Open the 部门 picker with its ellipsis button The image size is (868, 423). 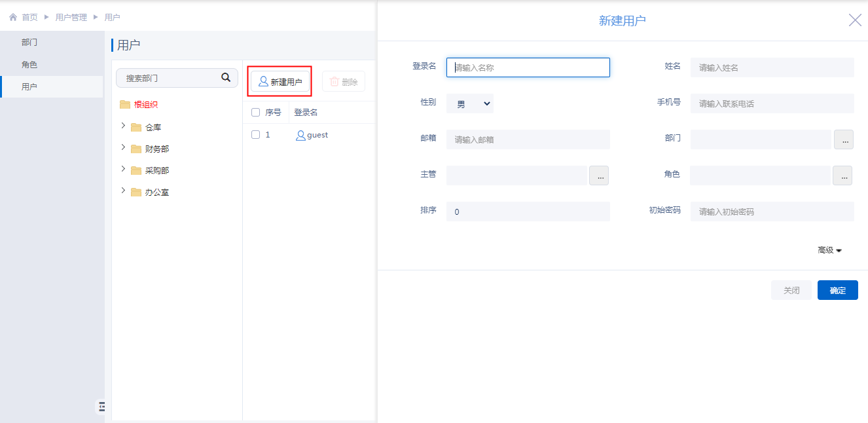point(843,139)
